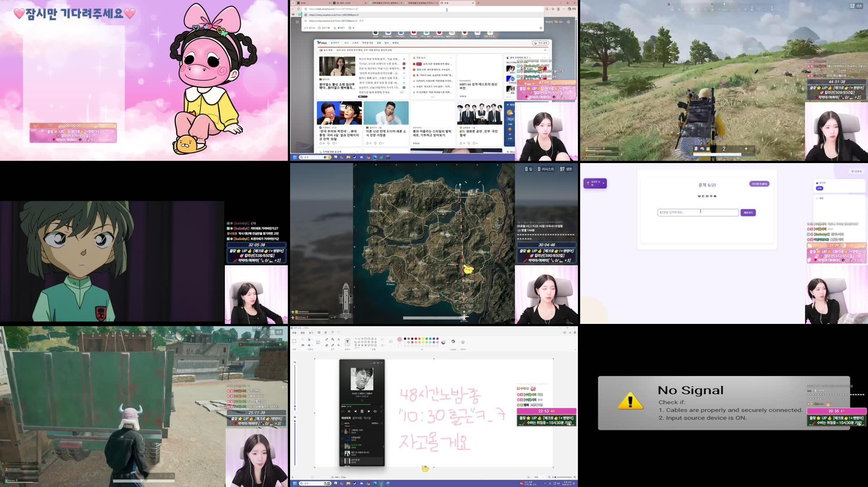Click the 힌트보기 hint button in the quiz
The width and height of the screenshot is (868, 487).
tap(759, 184)
